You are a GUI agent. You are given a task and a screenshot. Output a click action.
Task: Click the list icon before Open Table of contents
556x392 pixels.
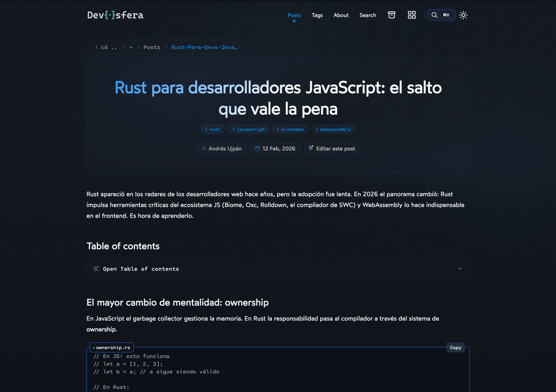96,269
